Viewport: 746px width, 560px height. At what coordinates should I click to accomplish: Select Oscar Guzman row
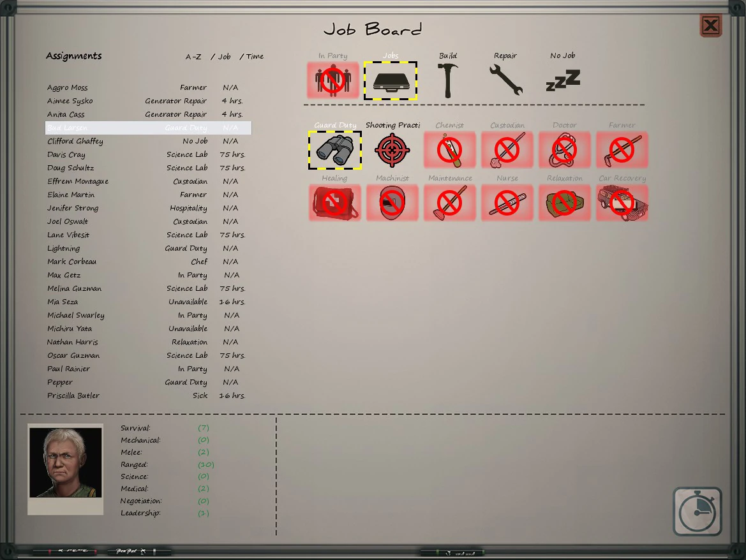click(148, 356)
